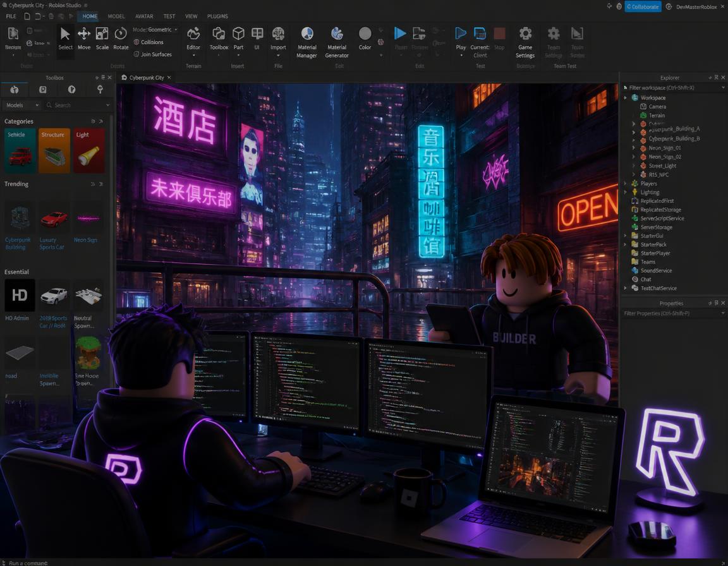The width and height of the screenshot is (728, 566).
Task: Expand the Workspace tree node
Action: tap(626, 98)
